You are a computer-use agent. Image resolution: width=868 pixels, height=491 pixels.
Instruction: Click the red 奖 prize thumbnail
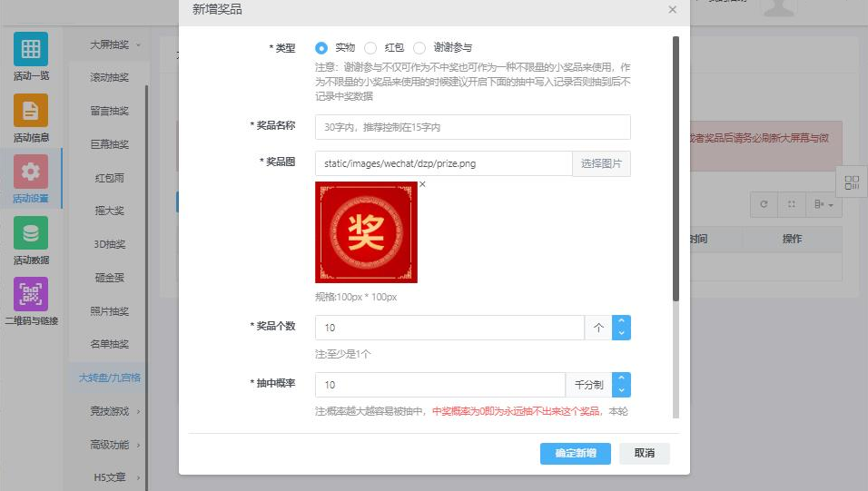[x=366, y=232]
